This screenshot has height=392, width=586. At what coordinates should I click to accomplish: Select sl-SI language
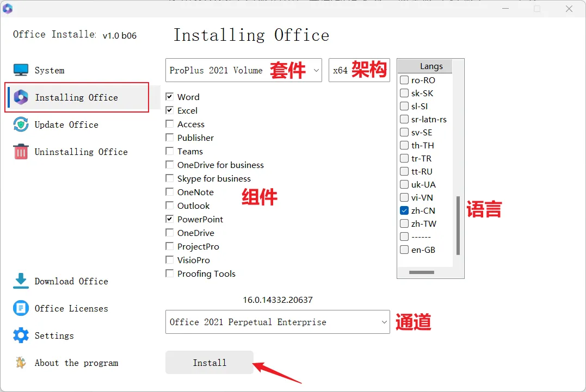[404, 106]
